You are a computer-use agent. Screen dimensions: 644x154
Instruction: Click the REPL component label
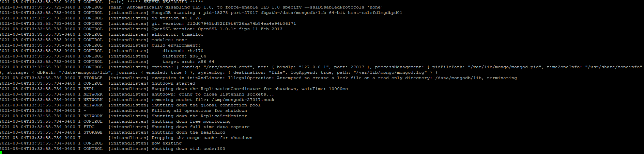(x=89, y=89)
